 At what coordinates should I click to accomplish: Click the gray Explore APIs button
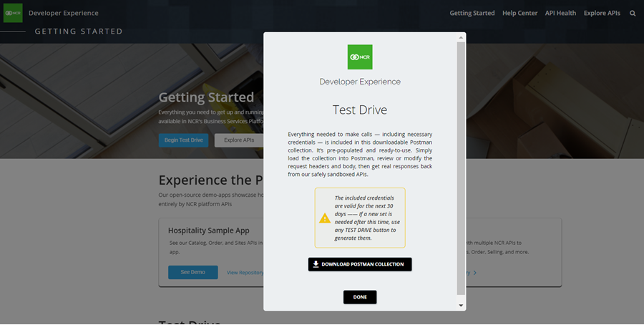click(x=239, y=140)
